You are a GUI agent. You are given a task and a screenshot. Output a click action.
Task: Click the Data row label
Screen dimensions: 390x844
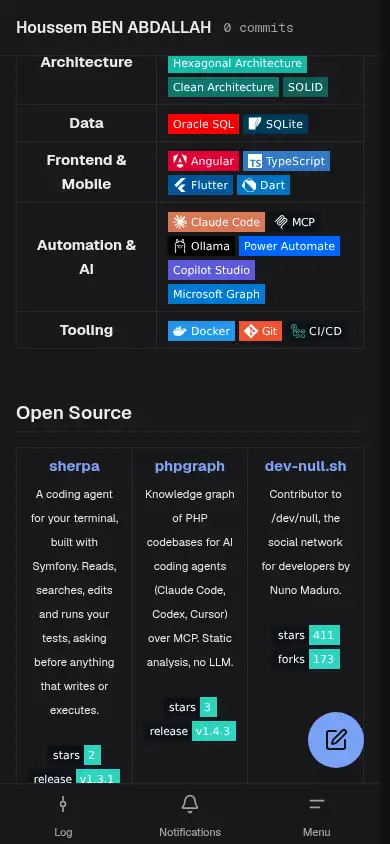86,123
